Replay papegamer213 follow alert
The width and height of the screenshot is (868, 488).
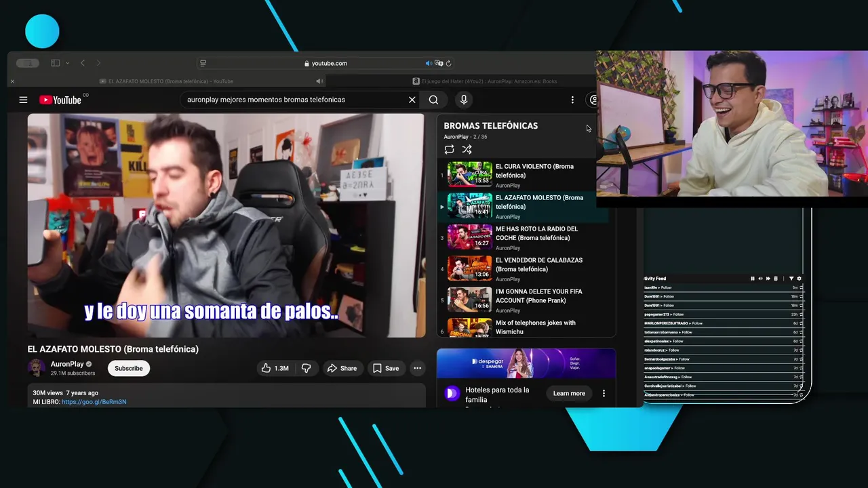point(801,314)
